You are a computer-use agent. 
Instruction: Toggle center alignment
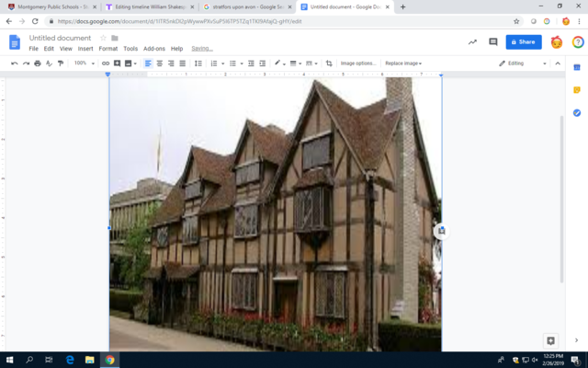[x=160, y=63]
